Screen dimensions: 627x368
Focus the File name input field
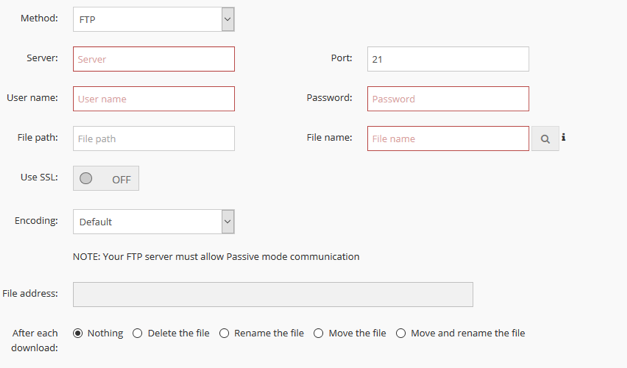click(x=448, y=138)
